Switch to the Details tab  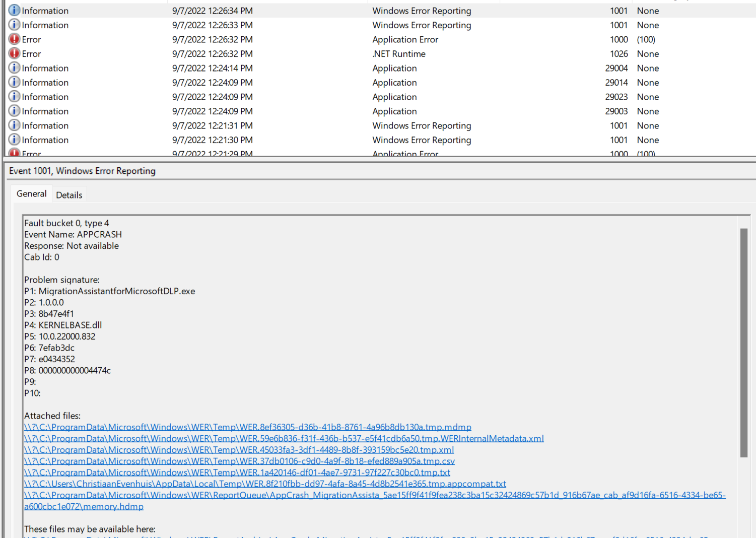click(69, 194)
